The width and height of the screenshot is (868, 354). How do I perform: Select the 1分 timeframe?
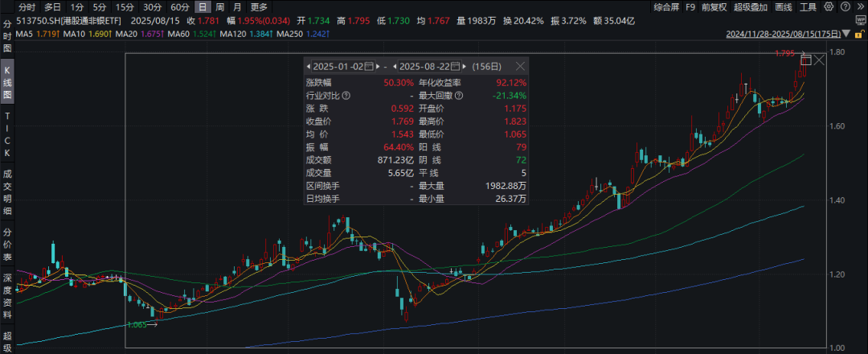(x=77, y=7)
